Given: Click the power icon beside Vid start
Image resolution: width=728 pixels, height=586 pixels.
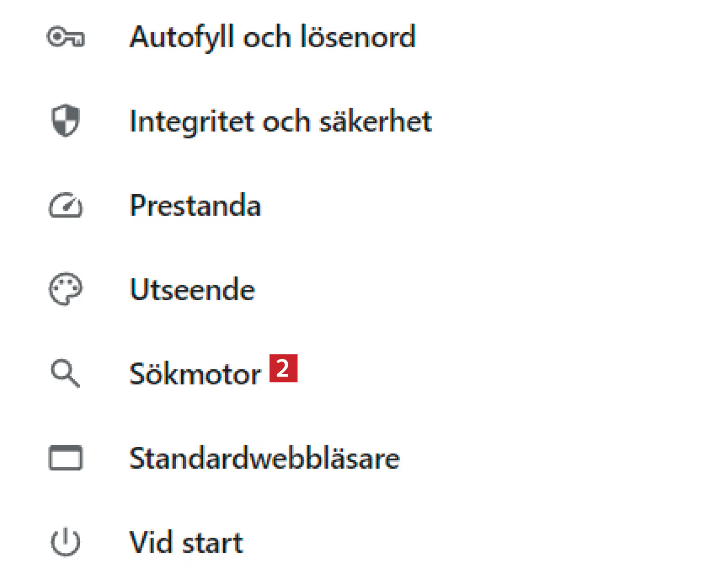Looking at the screenshot, I should point(65,542).
